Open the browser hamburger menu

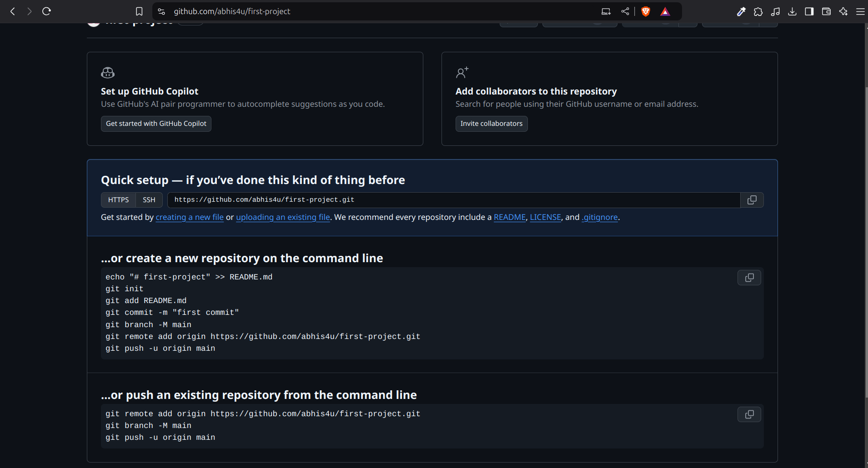pyautogui.click(x=860, y=11)
